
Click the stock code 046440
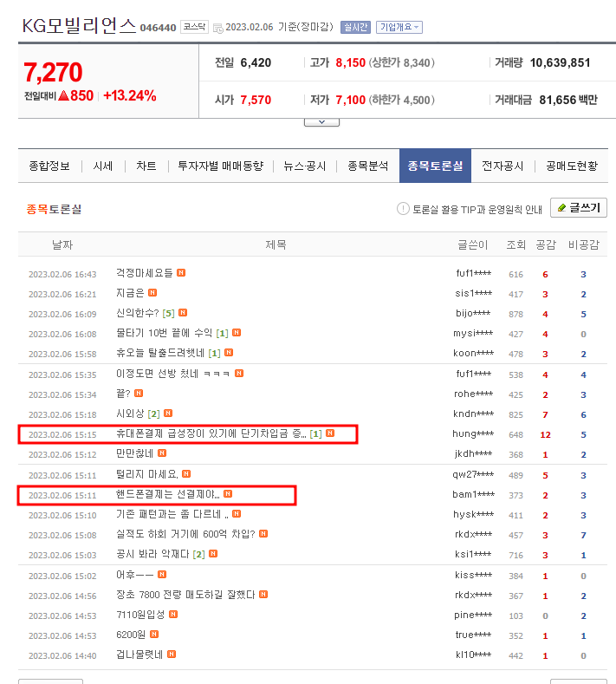158,28
